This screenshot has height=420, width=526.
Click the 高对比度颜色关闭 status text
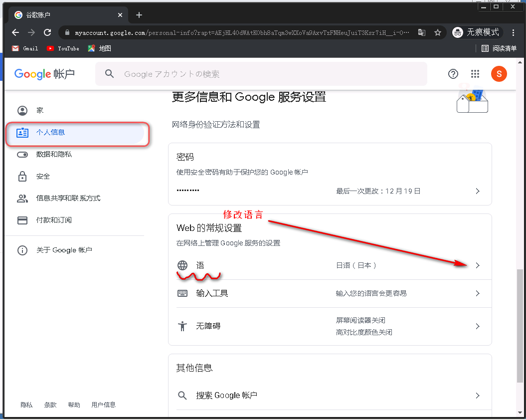[x=364, y=332]
